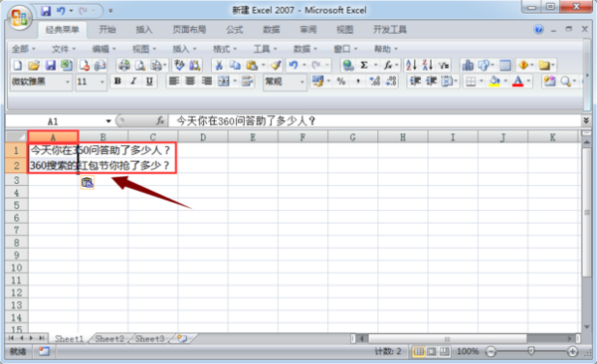Apply percent style with % icon

[x=341, y=82]
